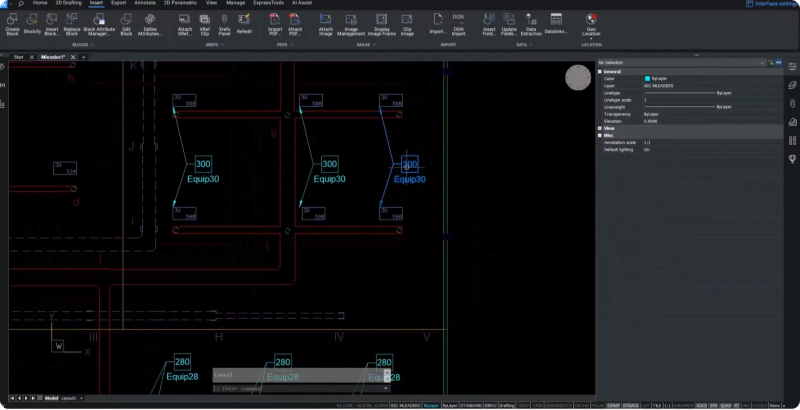Click the cyan Color ByLayer swatch
This screenshot has width=800, height=410.
coord(648,78)
